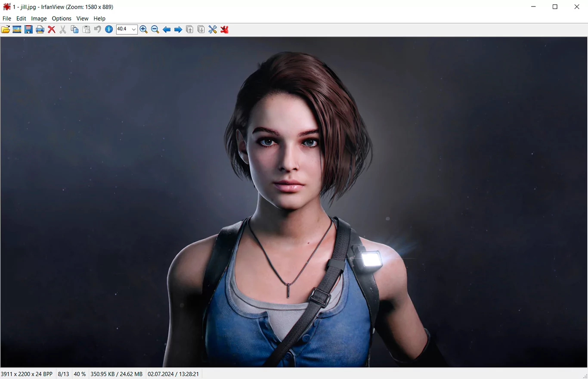Go to next image with the right arrow

click(x=178, y=30)
